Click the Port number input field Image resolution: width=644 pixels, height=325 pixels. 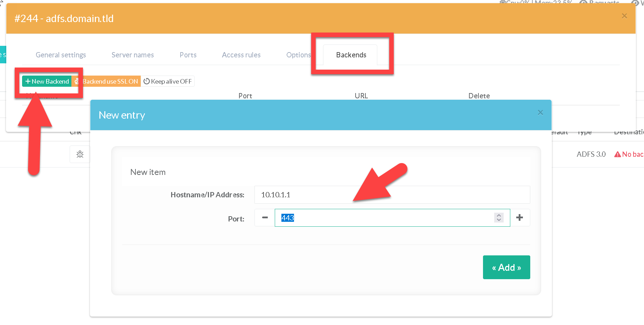(x=385, y=218)
